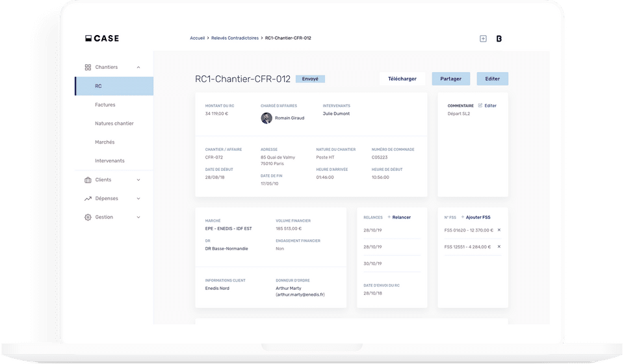Click the Chantiers menu label
The height and width of the screenshot is (364, 624).
pos(106,67)
